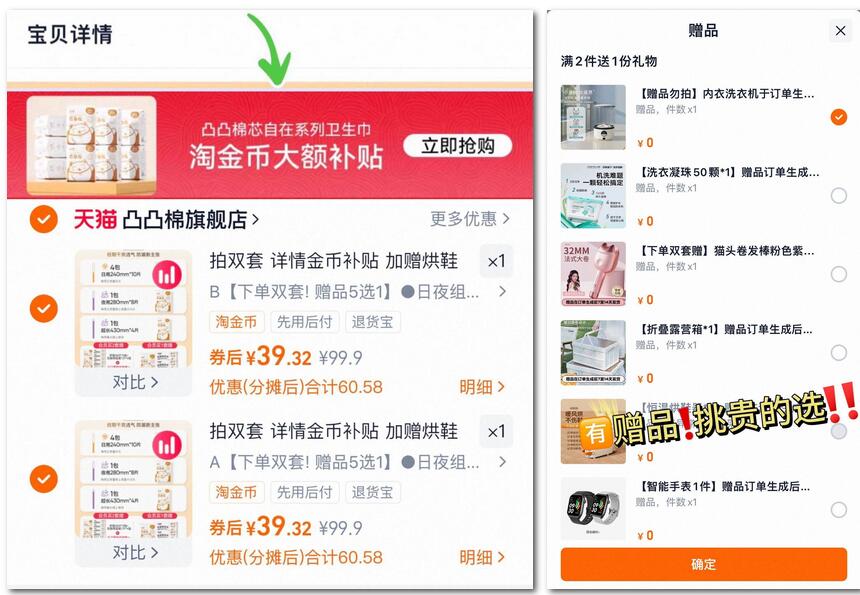Confirm gift choice with 确定 button
The width and height of the screenshot is (860, 595).
(x=704, y=564)
